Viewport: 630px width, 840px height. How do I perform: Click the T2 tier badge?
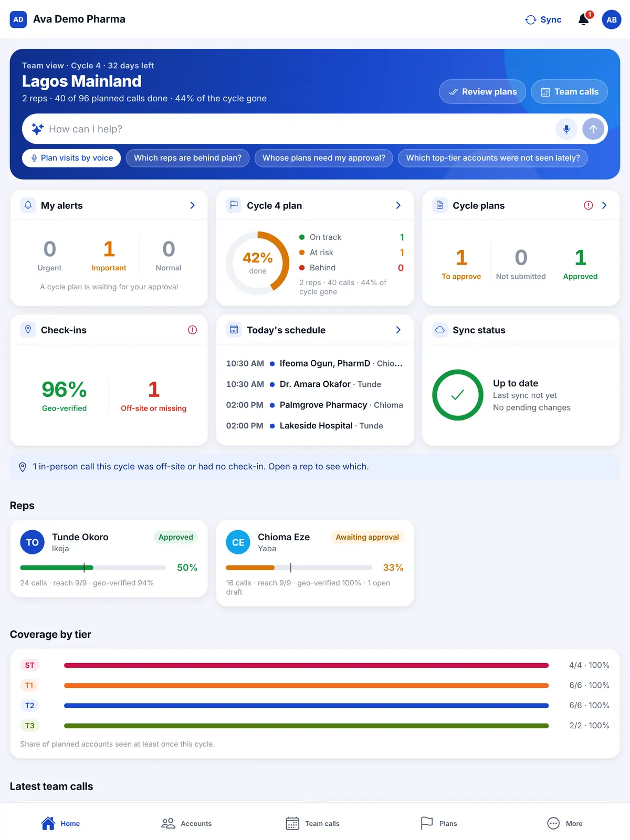[x=30, y=706]
